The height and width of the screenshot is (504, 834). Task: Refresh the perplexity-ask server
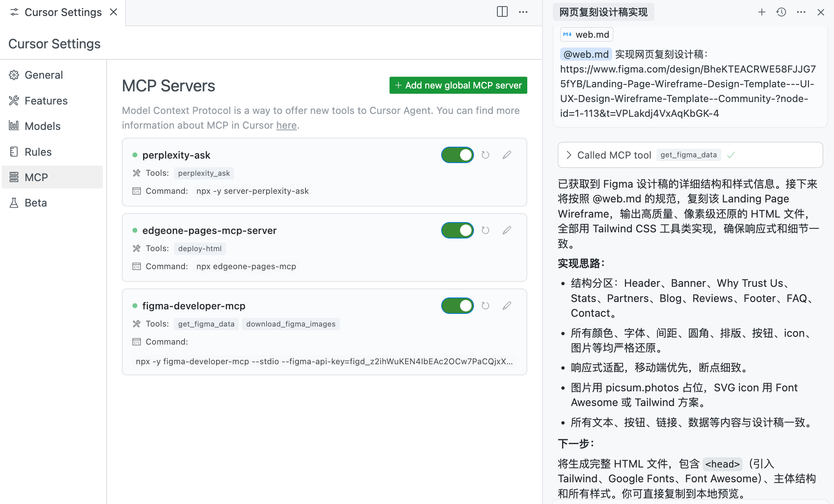[485, 155]
